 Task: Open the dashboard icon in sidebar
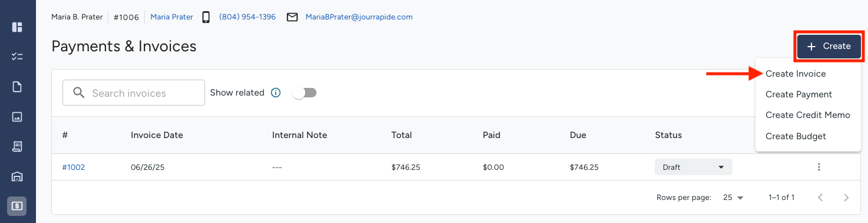coord(17,27)
